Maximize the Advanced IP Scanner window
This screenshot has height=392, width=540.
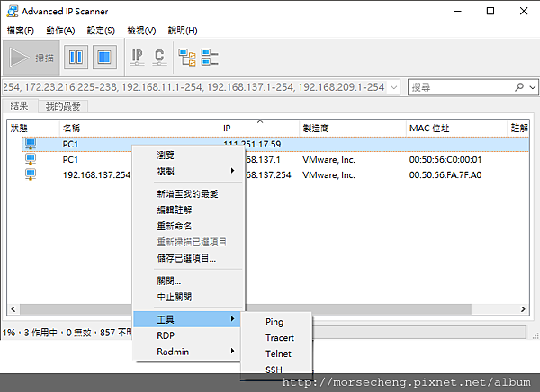tap(490, 11)
